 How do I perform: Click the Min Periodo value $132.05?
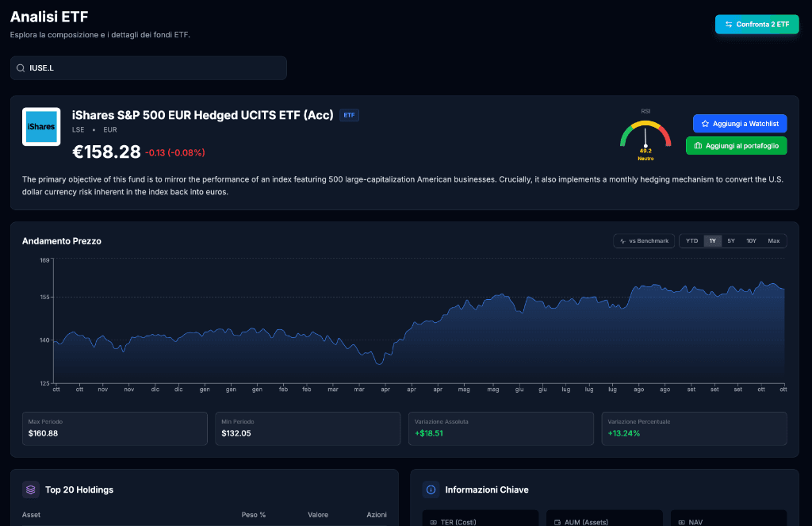point(236,433)
